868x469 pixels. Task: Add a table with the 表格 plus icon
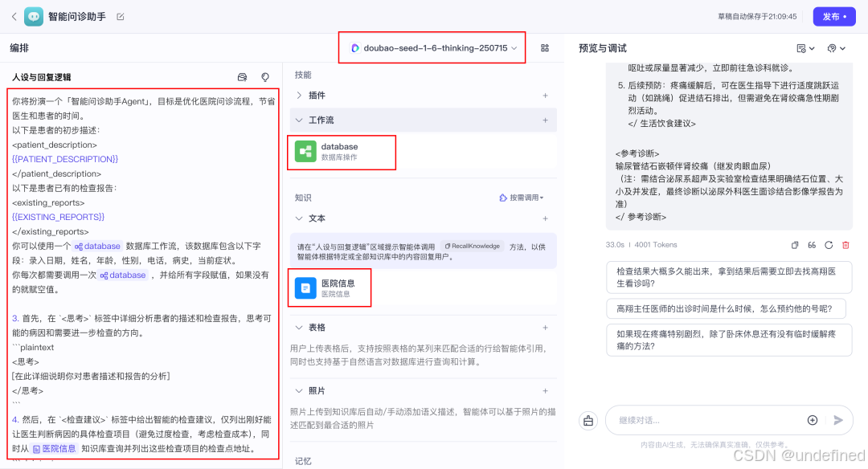545,328
